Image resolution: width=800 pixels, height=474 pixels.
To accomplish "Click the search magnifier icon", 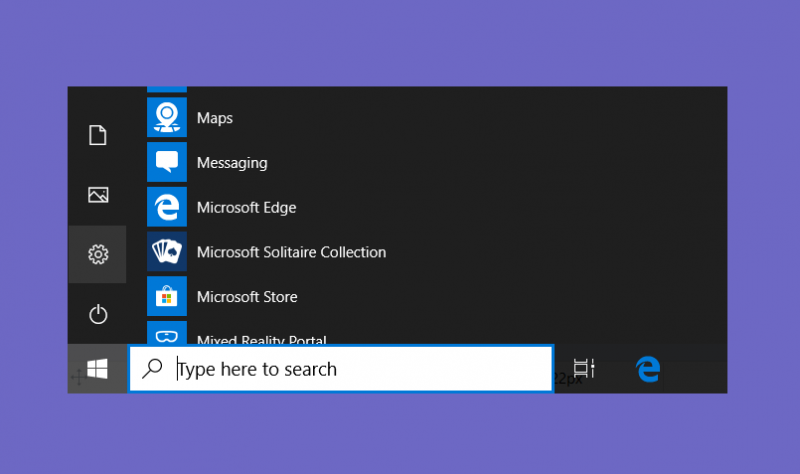I will (152, 368).
